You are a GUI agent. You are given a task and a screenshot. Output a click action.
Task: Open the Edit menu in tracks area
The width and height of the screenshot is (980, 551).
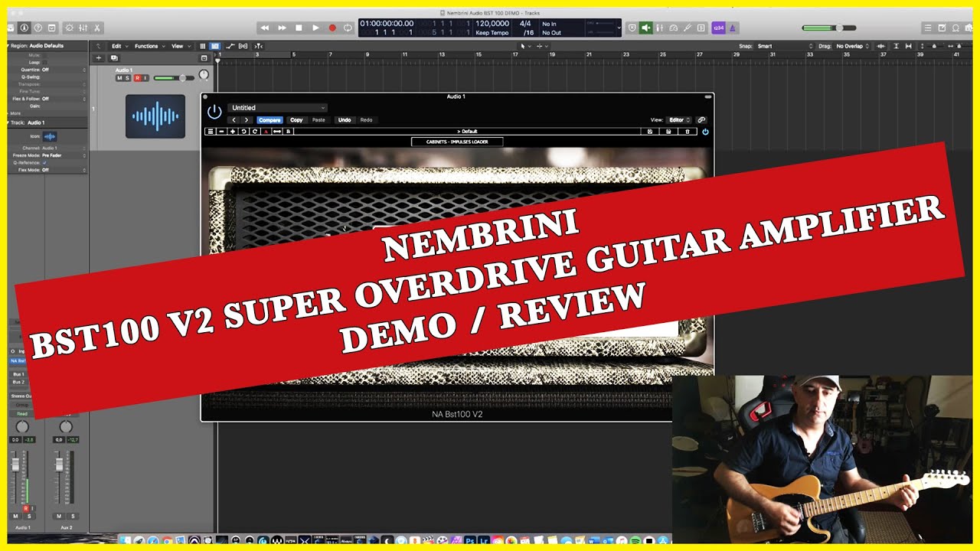point(119,46)
